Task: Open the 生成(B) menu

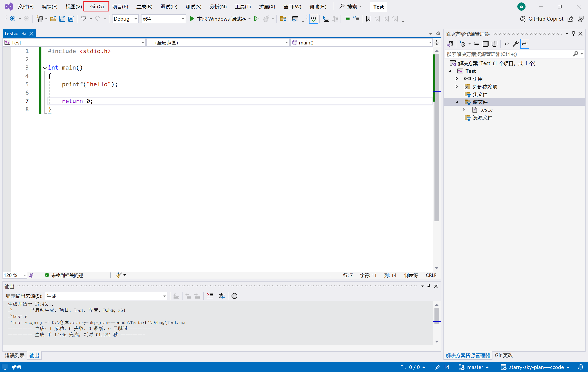Action: 144,7
